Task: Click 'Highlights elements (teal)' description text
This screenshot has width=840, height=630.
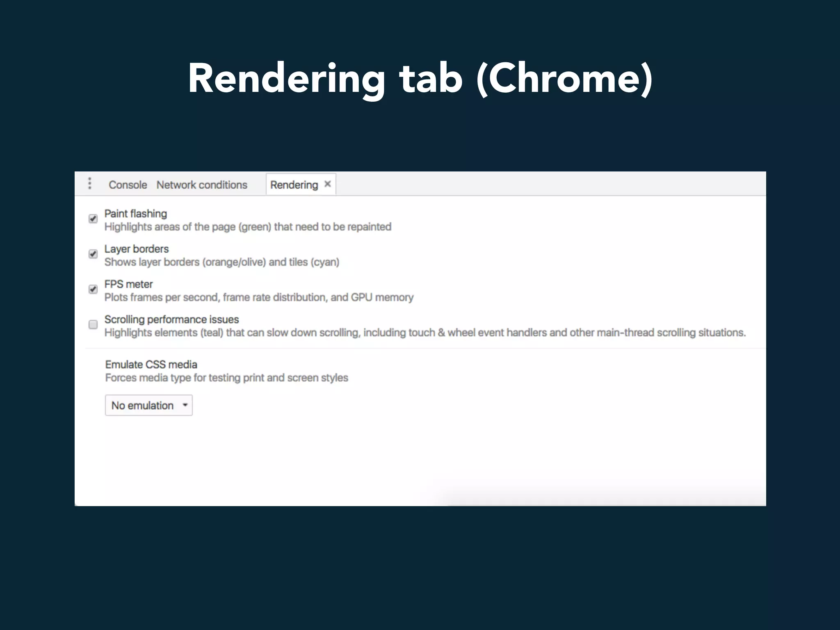Action: (x=425, y=333)
